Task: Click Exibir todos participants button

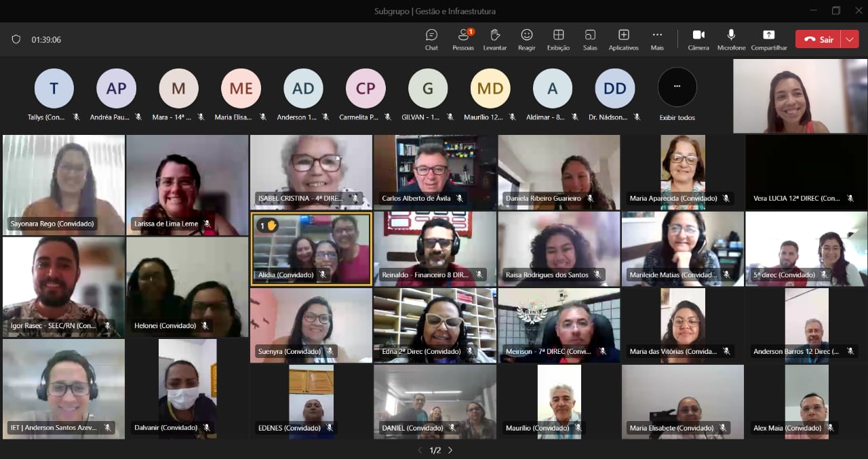Action: click(x=677, y=95)
